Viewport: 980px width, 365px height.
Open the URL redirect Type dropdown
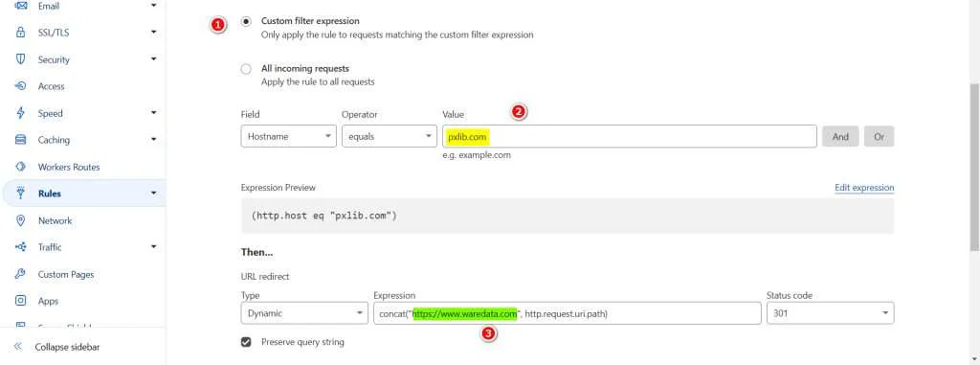(x=304, y=313)
